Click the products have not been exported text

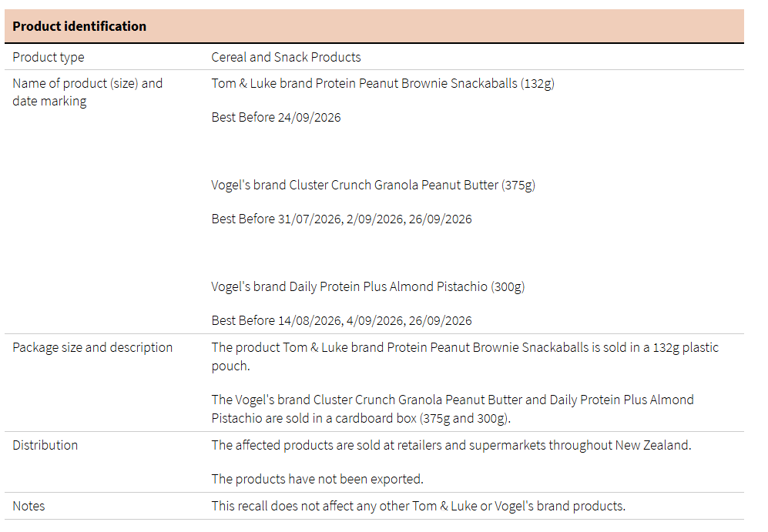(317, 479)
